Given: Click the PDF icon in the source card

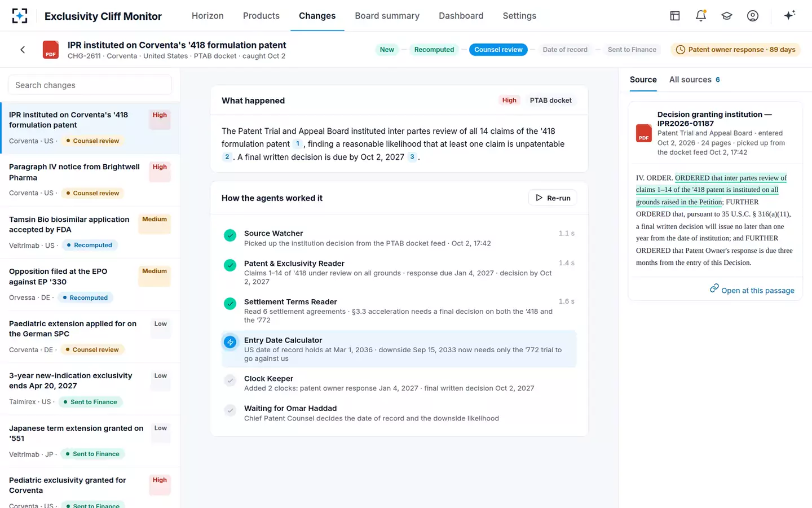Looking at the screenshot, I should 644,133.
